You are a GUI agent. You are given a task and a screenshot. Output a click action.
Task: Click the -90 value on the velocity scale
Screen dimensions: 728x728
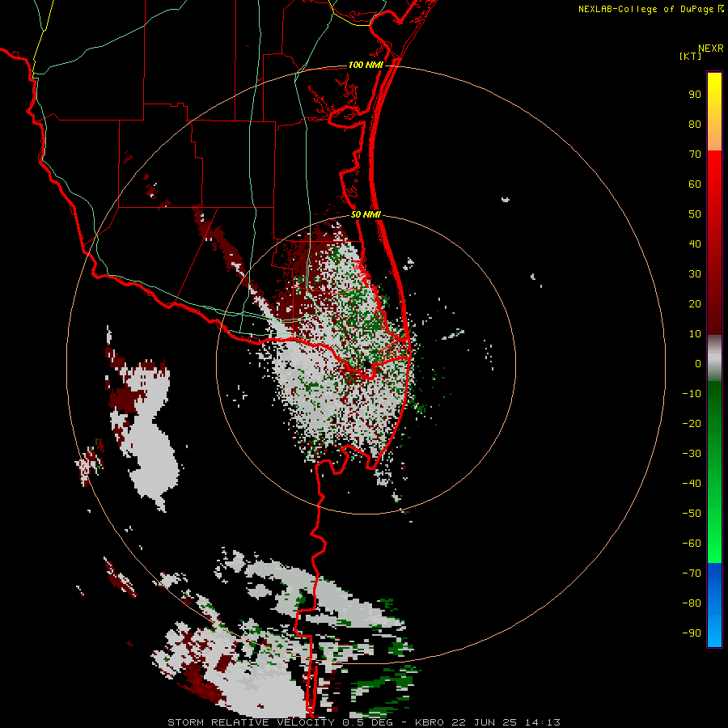click(x=692, y=633)
